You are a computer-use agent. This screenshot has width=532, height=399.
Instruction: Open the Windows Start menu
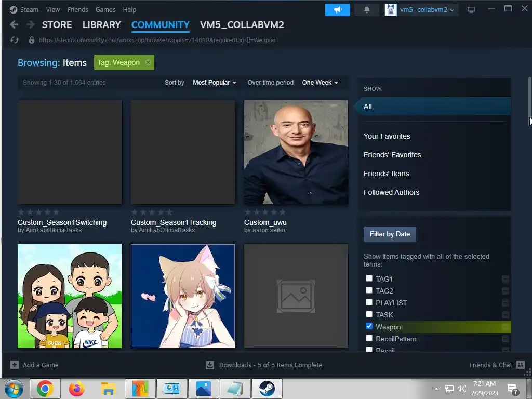click(x=14, y=389)
